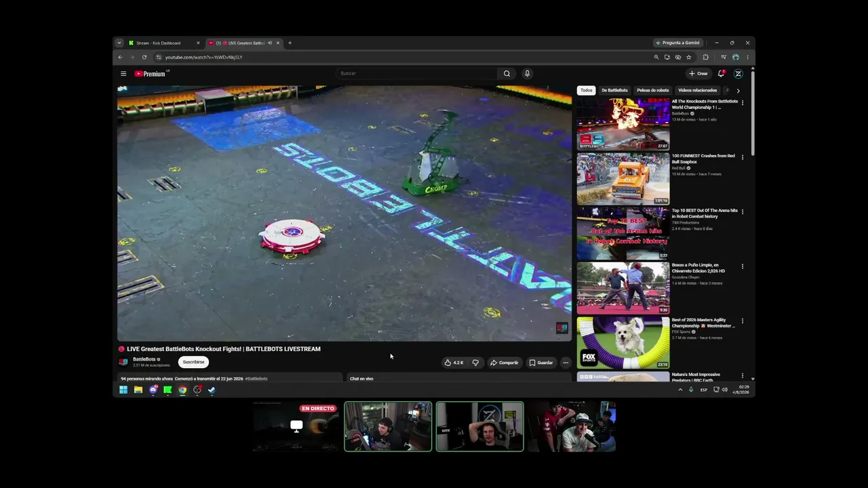Open options for All The Knockouts video
Image resolution: width=868 pixels, height=488 pixels.
point(743,103)
